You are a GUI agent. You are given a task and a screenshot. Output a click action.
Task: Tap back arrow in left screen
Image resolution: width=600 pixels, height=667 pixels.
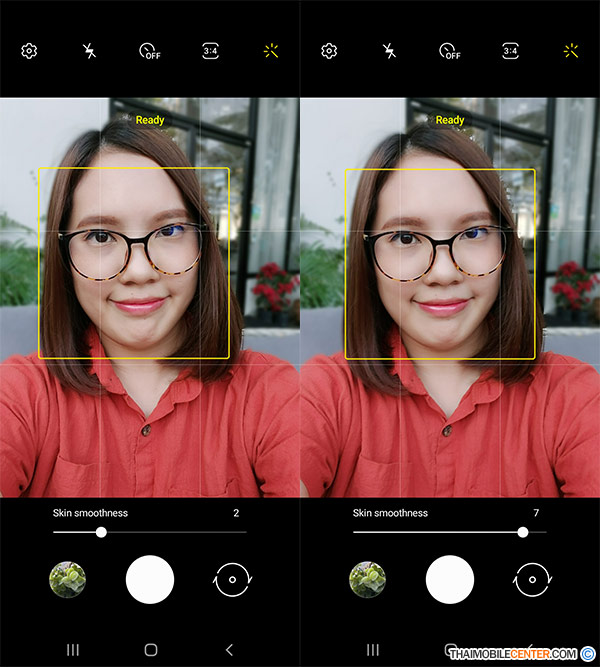pyautogui.click(x=229, y=650)
